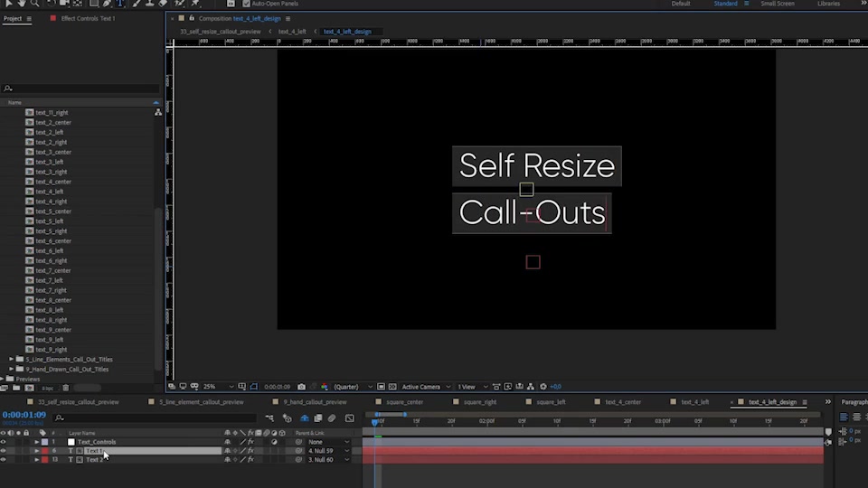Select the Selection arrow tool

coord(9,4)
